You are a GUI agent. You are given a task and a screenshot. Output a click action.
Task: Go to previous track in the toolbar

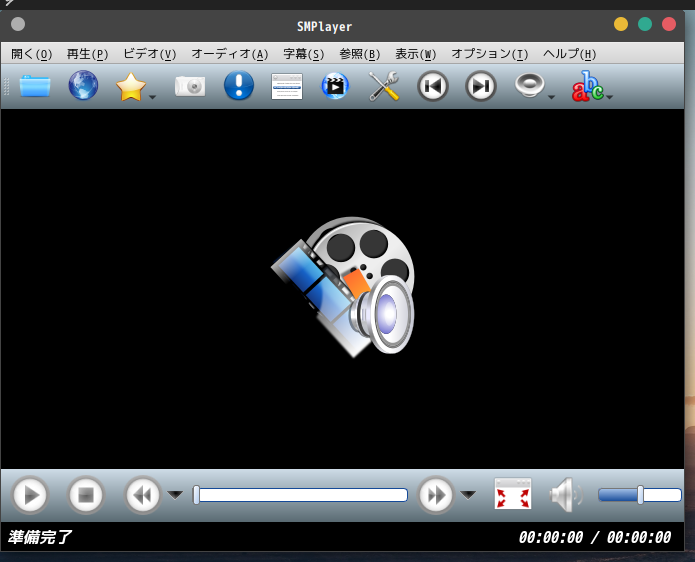[x=433, y=86]
